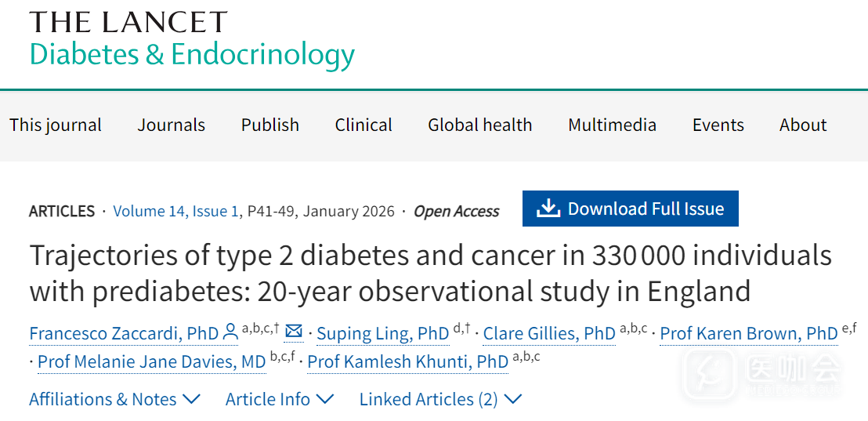The width and height of the screenshot is (868, 421).
Task: Open the Journals menu
Action: (x=172, y=125)
